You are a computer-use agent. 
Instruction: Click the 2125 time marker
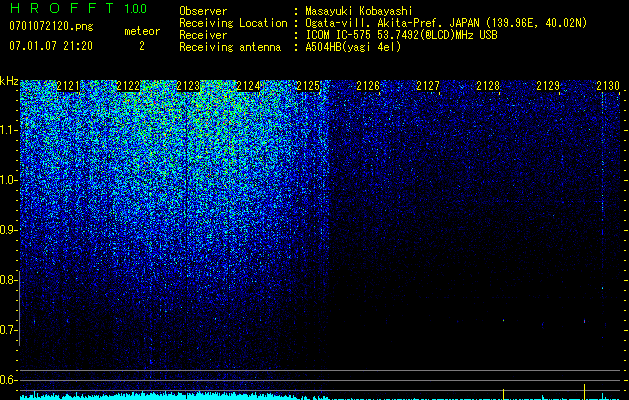click(x=308, y=86)
